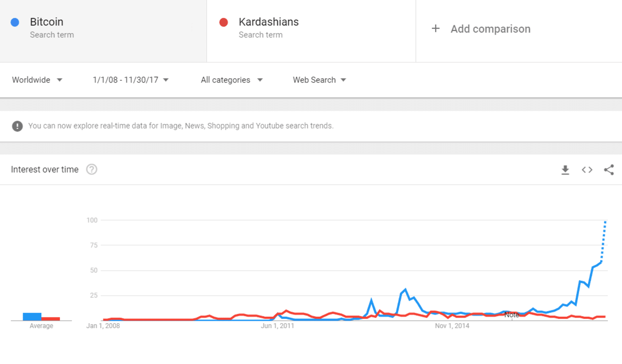Select the red Kardashians legend dot
Image resolution: width=622 pixels, height=364 pixels.
pos(223,22)
